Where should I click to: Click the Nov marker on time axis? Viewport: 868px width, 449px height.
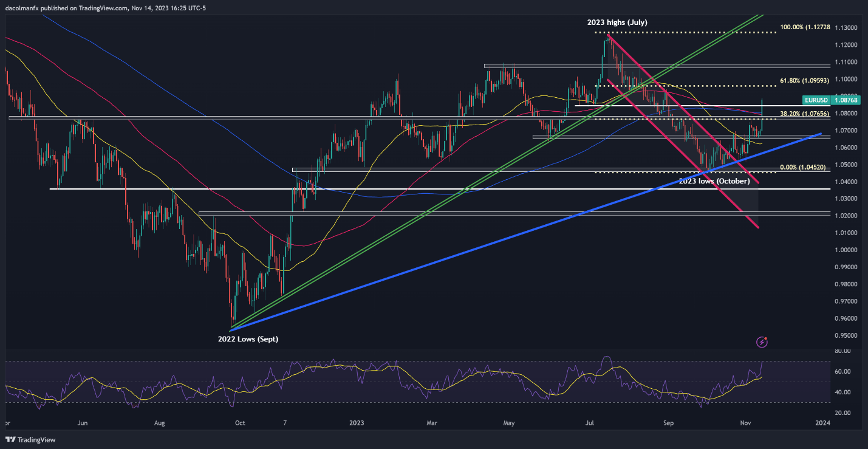click(745, 422)
